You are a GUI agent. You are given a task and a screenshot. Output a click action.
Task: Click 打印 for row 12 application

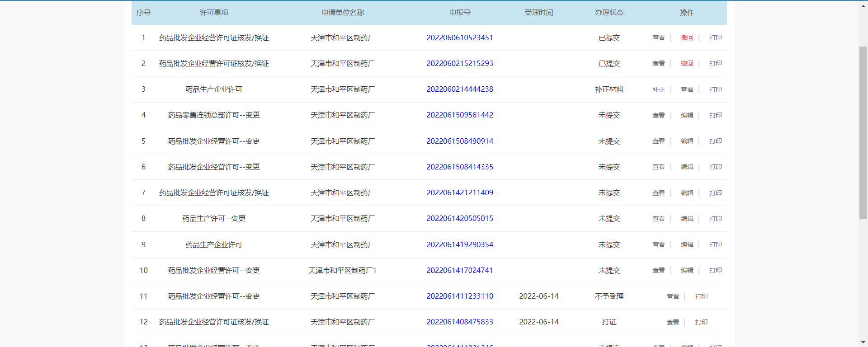point(701,322)
